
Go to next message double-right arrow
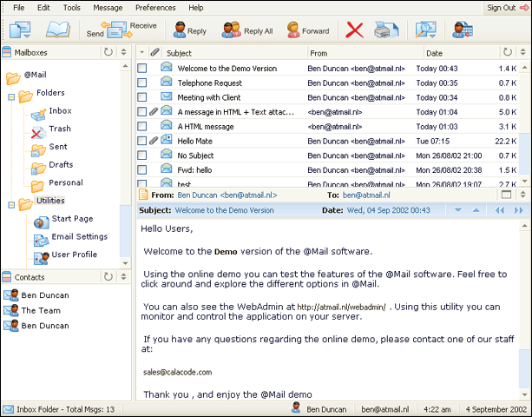coord(518,210)
